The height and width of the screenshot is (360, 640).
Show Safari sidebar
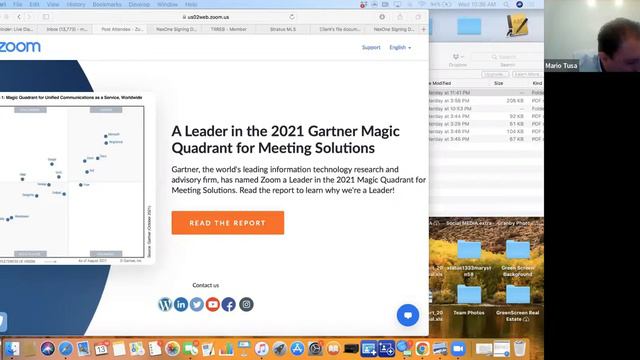pyautogui.click(x=46, y=17)
